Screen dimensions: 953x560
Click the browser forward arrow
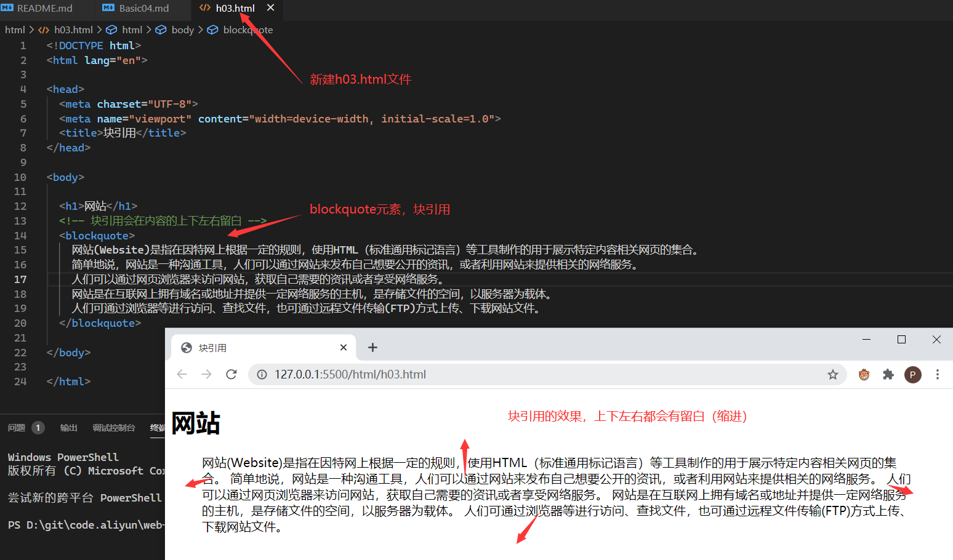pos(206,374)
